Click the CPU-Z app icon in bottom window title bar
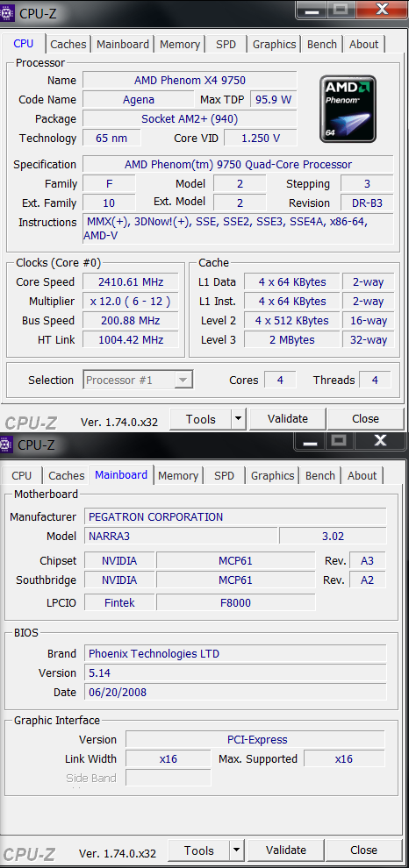The height and width of the screenshot is (868, 409). click(6, 444)
